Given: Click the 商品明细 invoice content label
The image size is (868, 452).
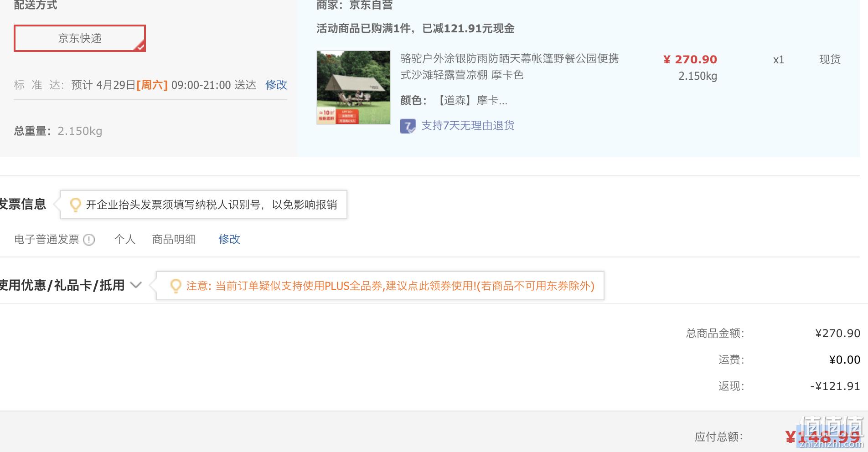Looking at the screenshot, I should click(x=173, y=239).
